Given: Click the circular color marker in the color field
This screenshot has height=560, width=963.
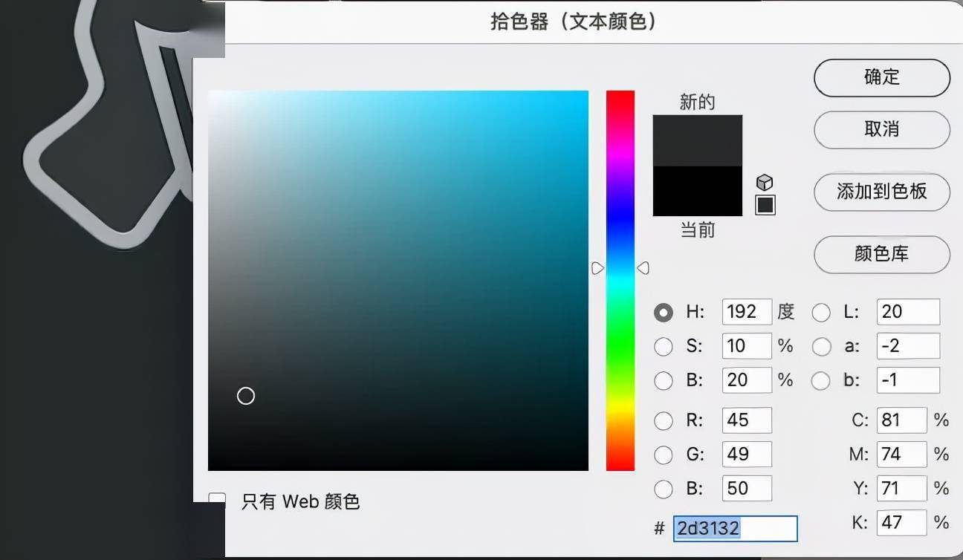Looking at the screenshot, I should 246,396.
